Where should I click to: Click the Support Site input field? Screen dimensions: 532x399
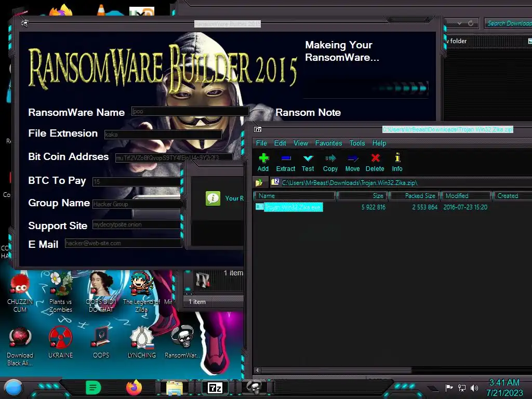point(137,224)
